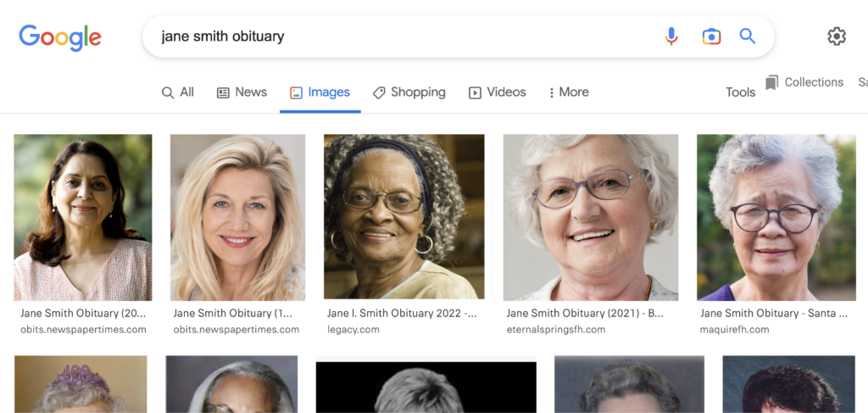Image resolution: width=868 pixels, height=413 pixels.
Task: Click legacy.com source text
Action: point(353,330)
